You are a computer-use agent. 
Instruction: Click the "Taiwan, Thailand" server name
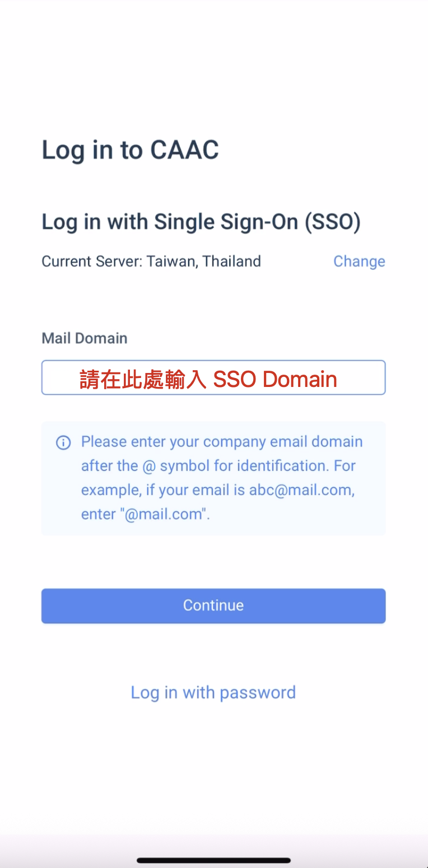204,262
